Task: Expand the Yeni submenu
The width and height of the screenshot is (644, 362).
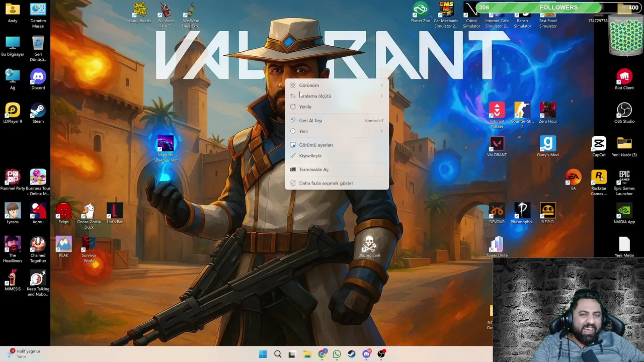Action: pyautogui.click(x=337, y=131)
